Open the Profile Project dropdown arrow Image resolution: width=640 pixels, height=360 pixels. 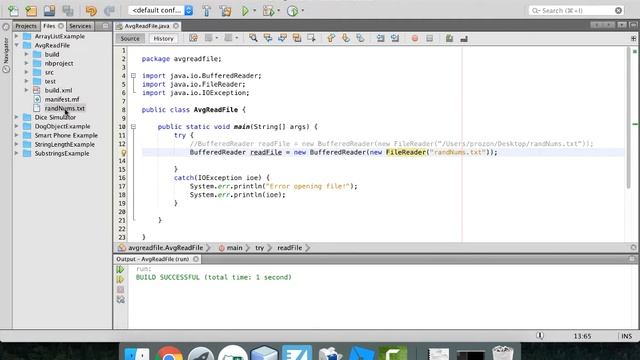pyautogui.click(x=302, y=11)
